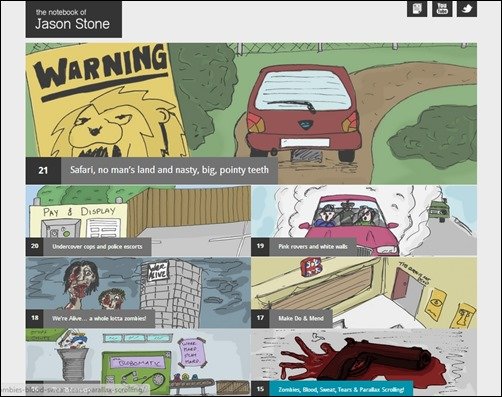Open 'Safari, no man's land and nasty, big, pointy teeth'

(x=169, y=170)
